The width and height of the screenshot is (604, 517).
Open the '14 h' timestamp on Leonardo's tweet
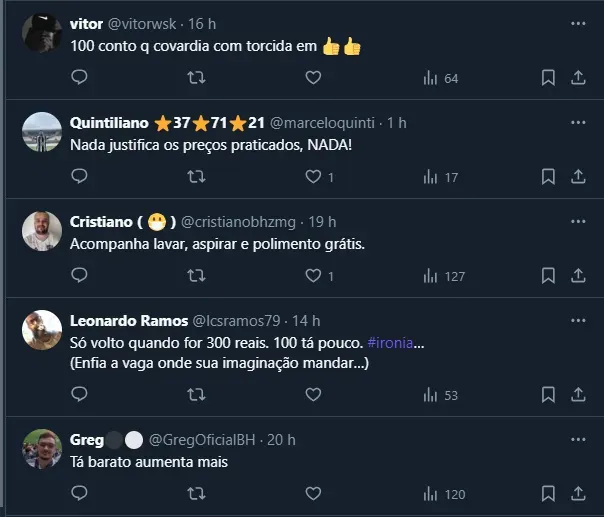pos(305,321)
